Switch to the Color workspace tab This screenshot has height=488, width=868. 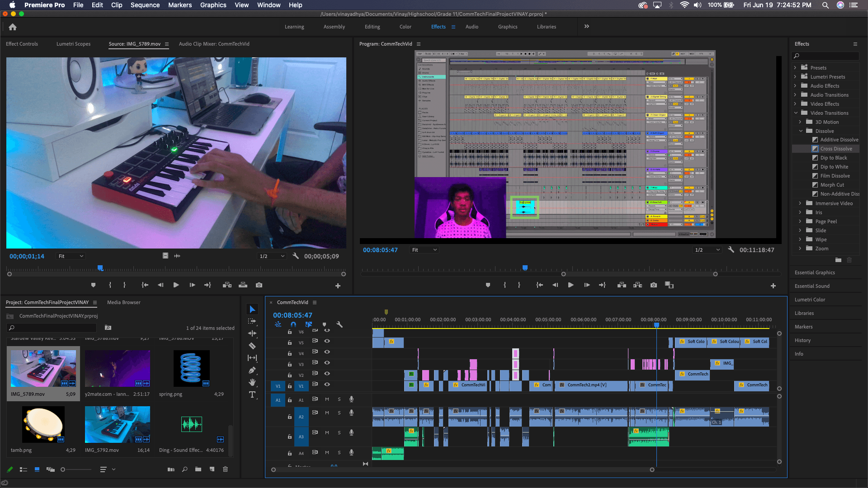(405, 27)
